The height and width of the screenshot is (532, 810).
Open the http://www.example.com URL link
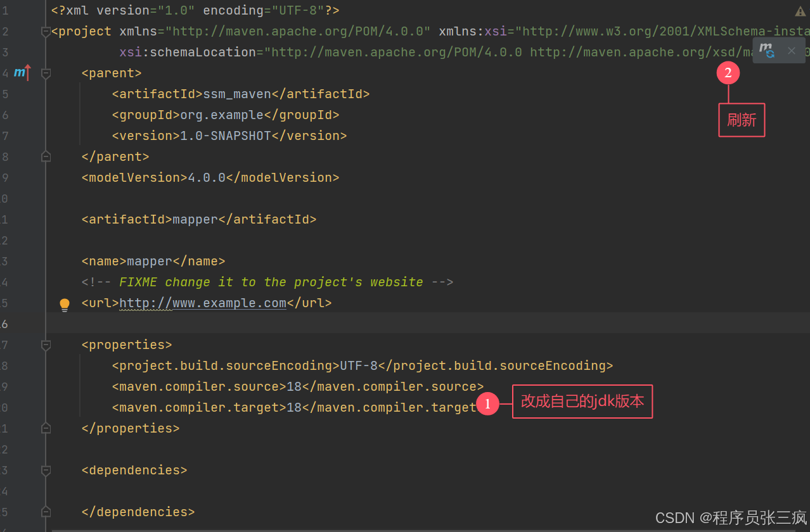[203, 303]
